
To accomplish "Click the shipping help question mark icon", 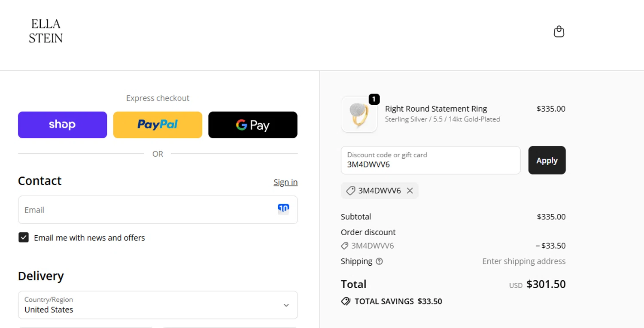I will (x=379, y=261).
